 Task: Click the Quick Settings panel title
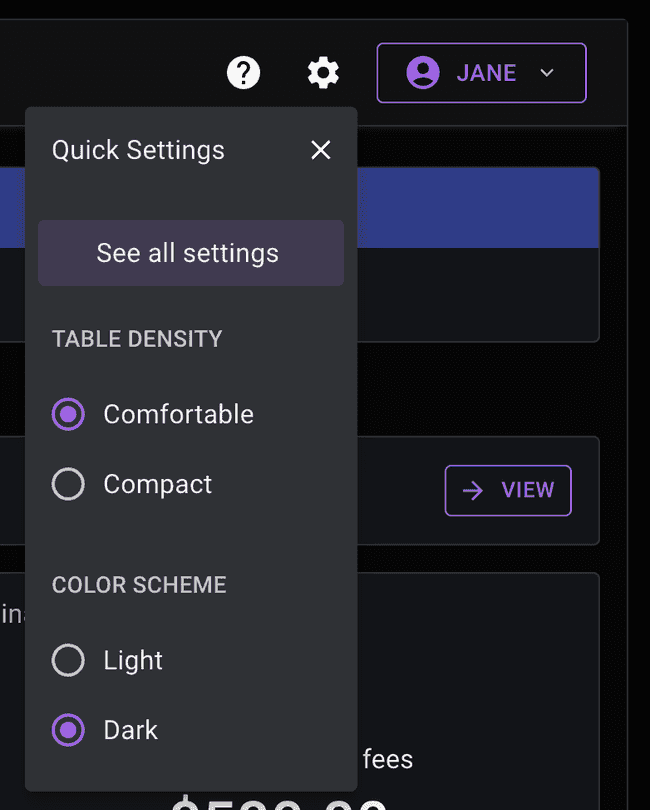point(138,150)
